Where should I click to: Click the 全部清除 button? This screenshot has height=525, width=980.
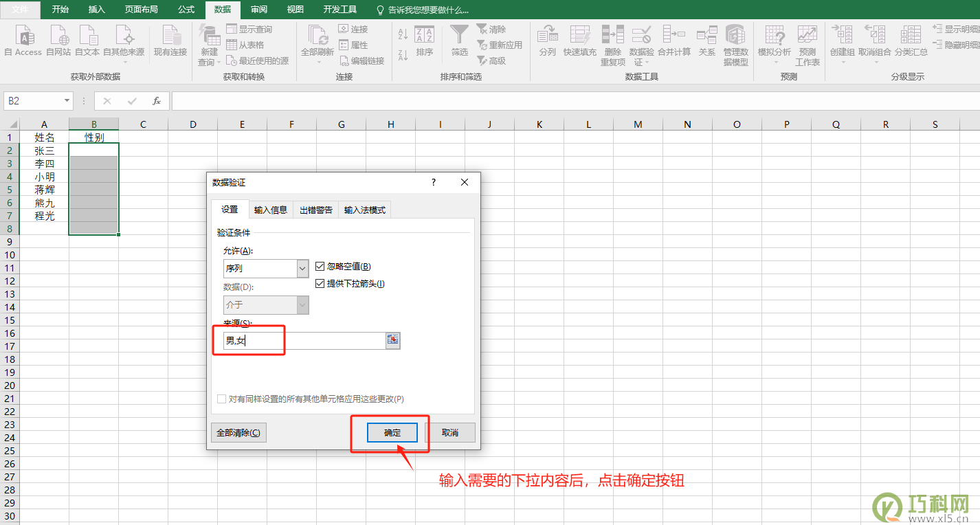(x=238, y=432)
